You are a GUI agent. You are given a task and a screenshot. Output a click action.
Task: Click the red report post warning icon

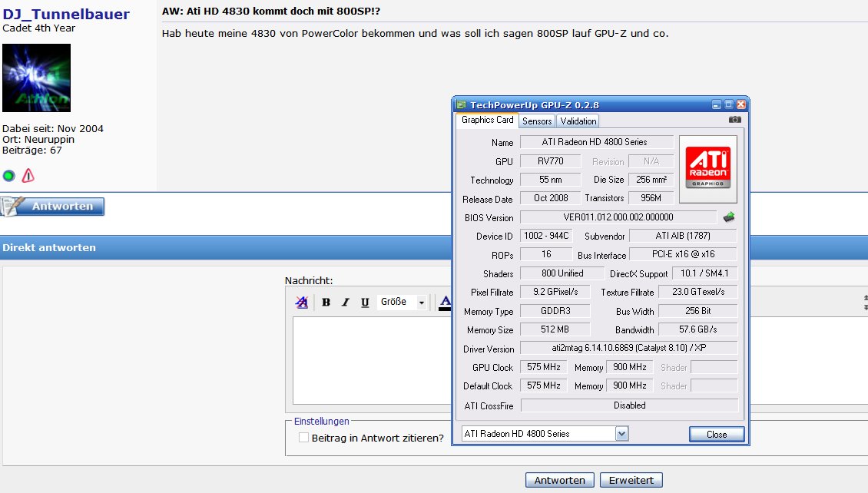[x=28, y=176]
